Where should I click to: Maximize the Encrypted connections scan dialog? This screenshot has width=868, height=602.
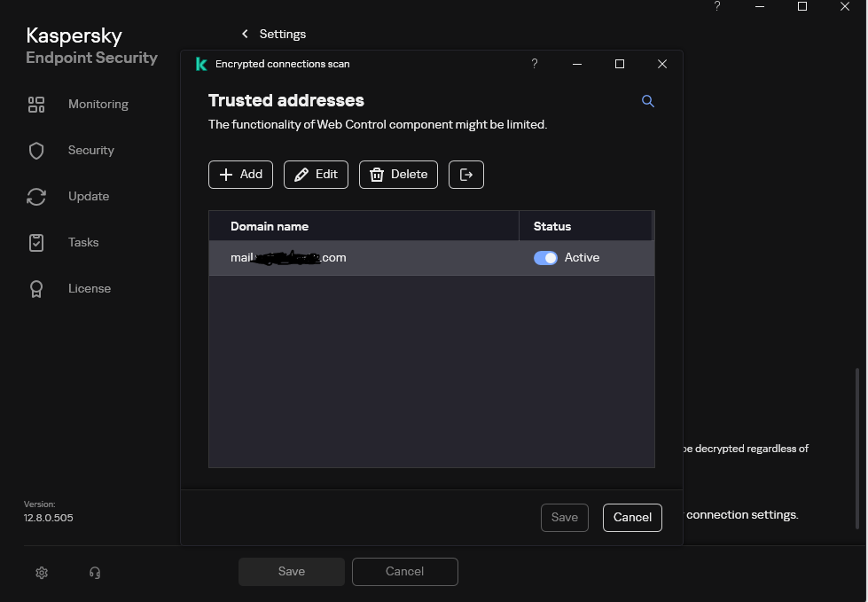tap(620, 64)
